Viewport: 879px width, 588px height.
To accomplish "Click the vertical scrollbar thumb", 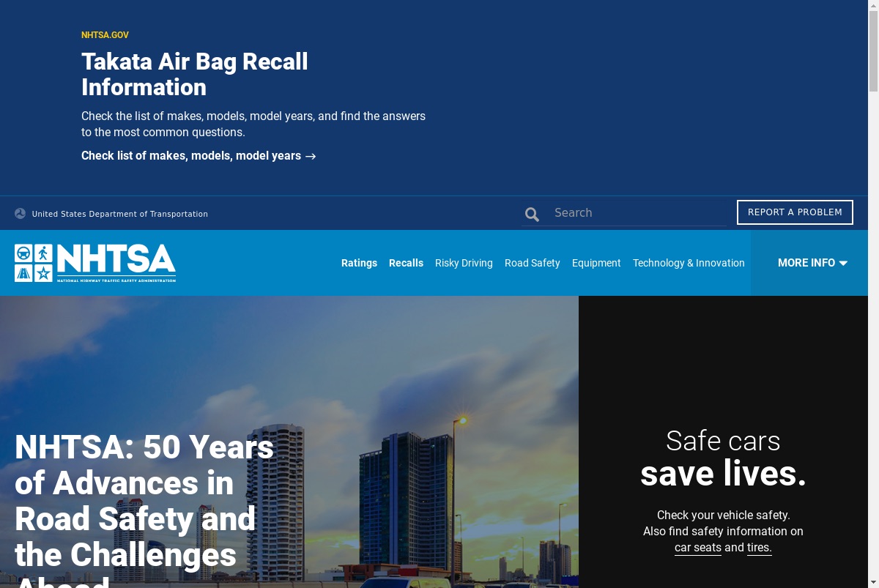I will (873, 51).
